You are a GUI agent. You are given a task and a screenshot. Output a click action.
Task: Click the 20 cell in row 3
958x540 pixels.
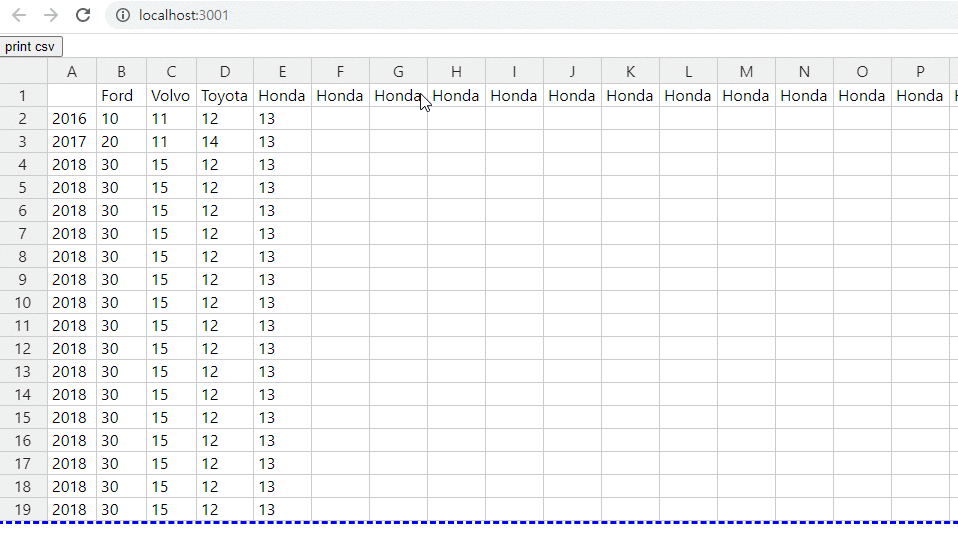(x=122, y=142)
